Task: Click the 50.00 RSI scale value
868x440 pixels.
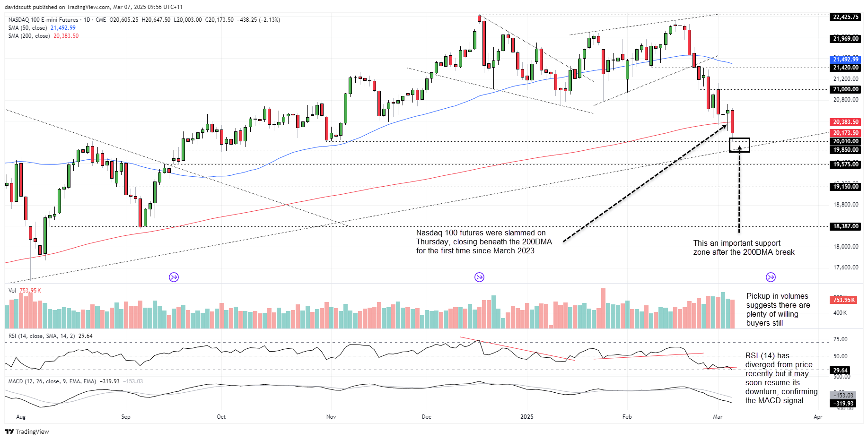Action: click(x=840, y=356)
